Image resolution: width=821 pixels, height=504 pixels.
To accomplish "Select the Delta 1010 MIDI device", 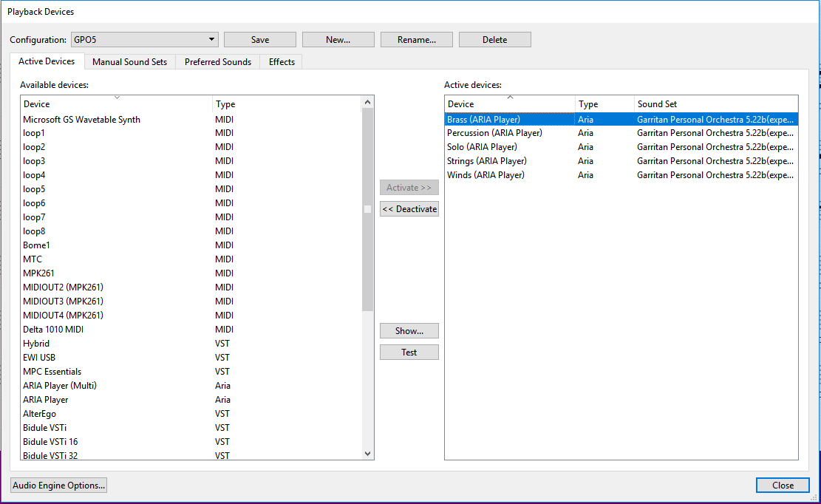I will tap(53, 330).
